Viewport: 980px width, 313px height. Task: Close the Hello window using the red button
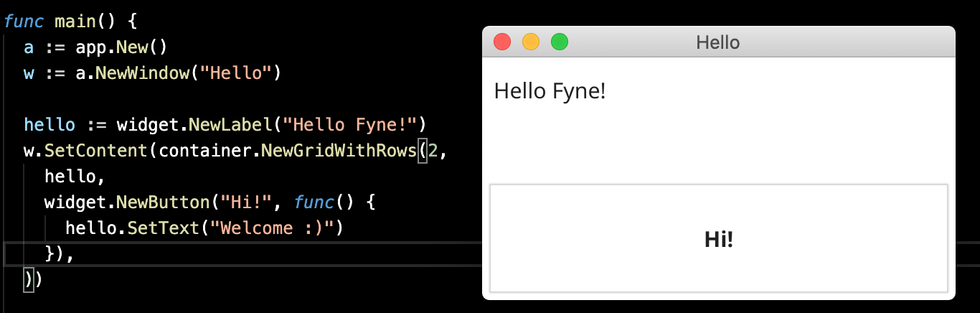(502, 42)
